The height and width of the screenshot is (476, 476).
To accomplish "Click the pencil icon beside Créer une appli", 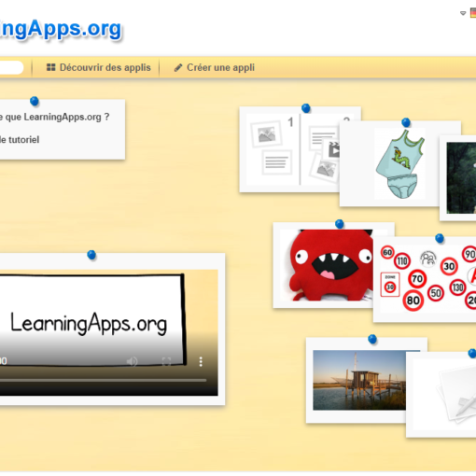I will (x=178, y=67).
